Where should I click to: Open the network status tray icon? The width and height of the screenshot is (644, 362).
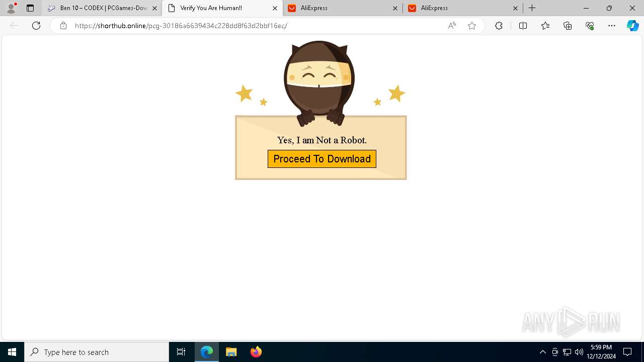(x=567, y=352)
